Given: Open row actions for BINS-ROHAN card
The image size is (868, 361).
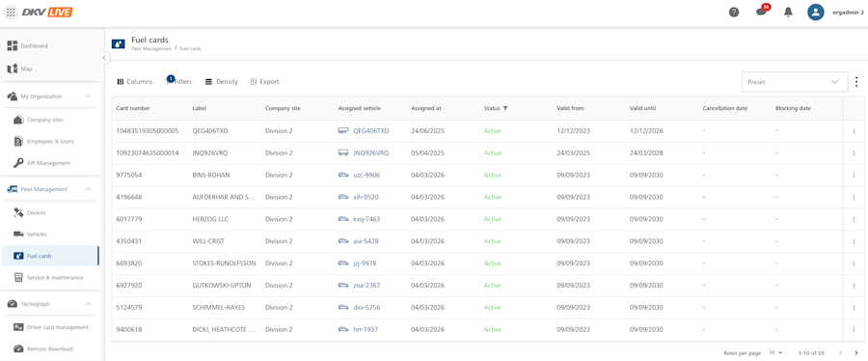Looking at the screenshot, I should tap(854, 176).
